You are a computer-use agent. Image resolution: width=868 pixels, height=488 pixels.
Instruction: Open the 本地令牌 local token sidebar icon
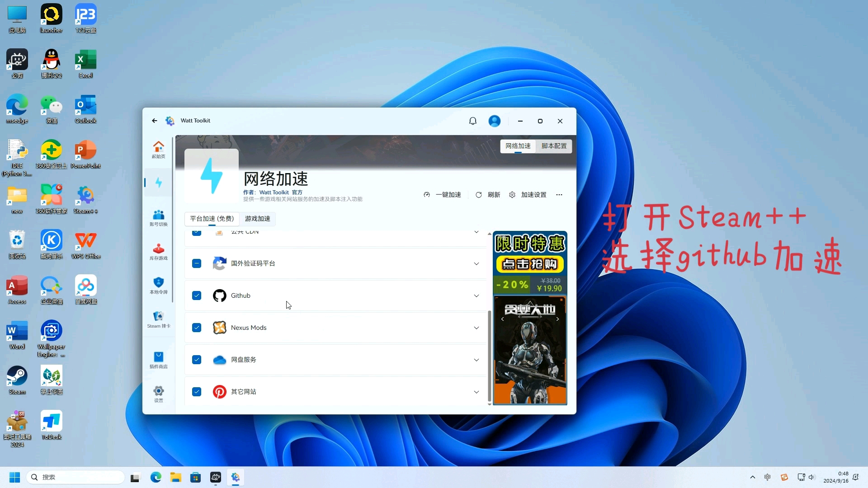coord(158,286)
